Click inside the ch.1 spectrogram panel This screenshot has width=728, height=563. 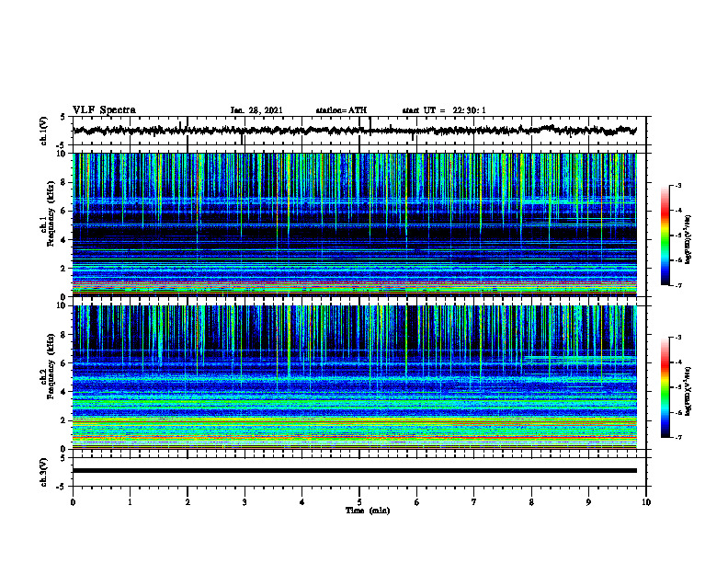(354, 224)
